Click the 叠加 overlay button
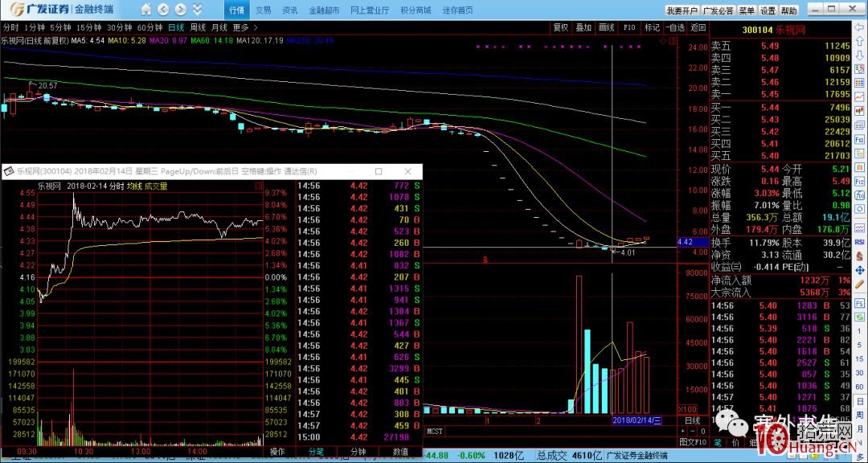The width and height of the screenshot is (868, 463). point(583,27)
